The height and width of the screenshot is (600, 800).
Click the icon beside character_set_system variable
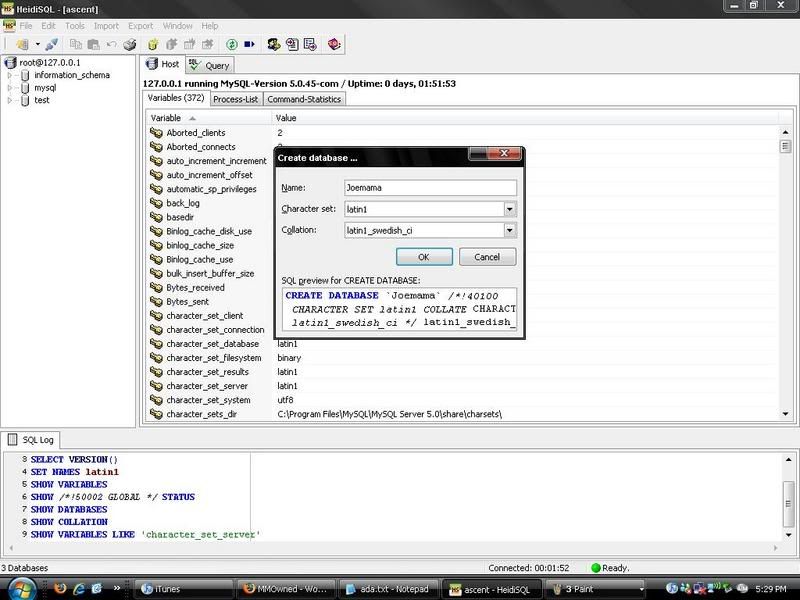click(156, 400)
